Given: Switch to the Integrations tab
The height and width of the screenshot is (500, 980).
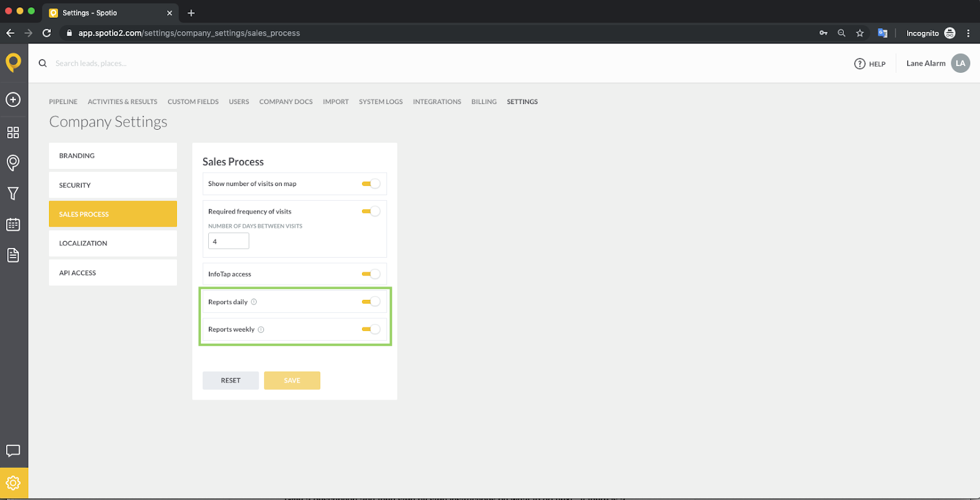Looking at the screenshot, I should pos(437,102).
